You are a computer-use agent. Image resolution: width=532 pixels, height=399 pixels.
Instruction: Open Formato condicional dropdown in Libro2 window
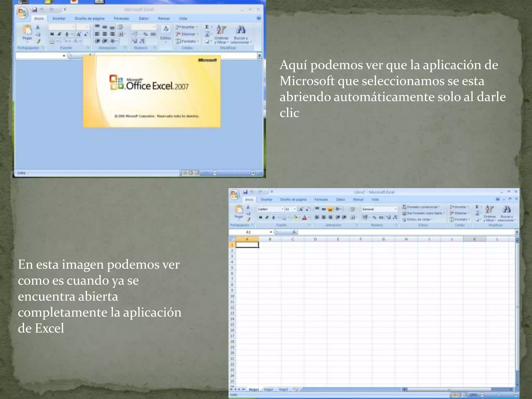point(421,207)
